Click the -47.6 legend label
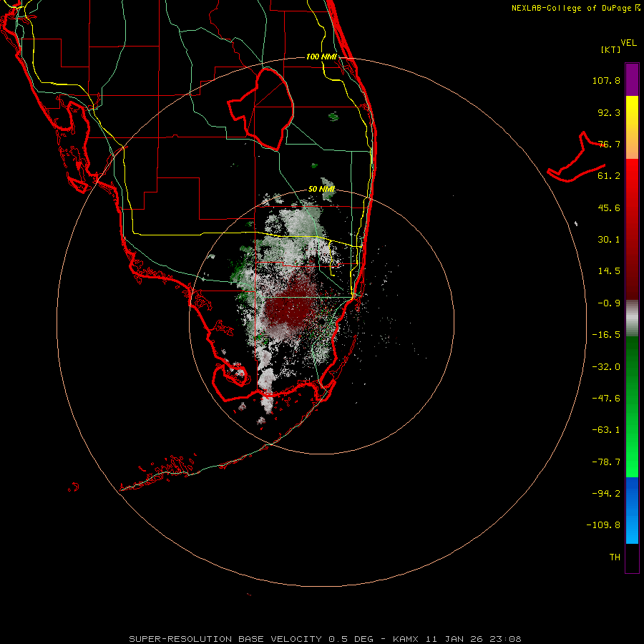The image size is (644, 644). pos(606,399)
